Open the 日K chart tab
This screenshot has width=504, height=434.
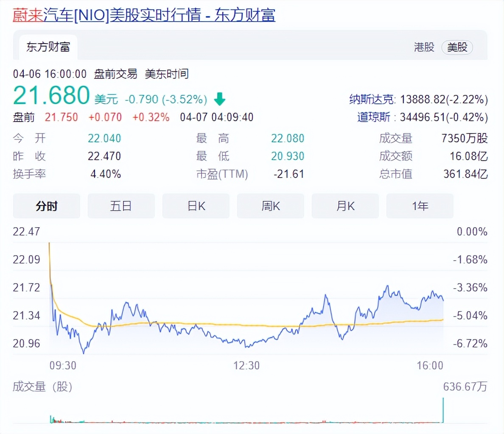[196, 206]
